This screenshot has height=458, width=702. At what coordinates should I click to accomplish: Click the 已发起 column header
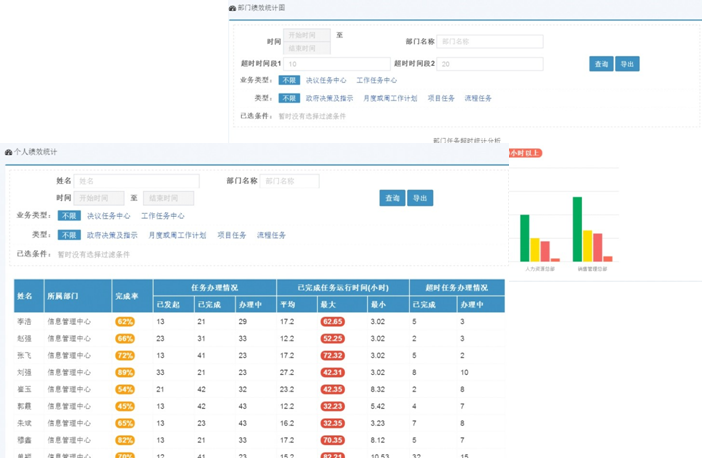click(174, 305)
